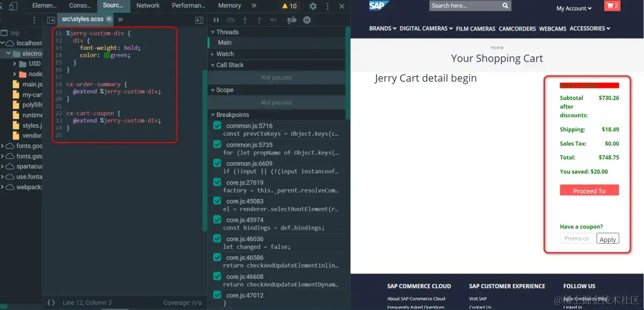Open the shopping cart icon with 2 items

coord(612,6)
